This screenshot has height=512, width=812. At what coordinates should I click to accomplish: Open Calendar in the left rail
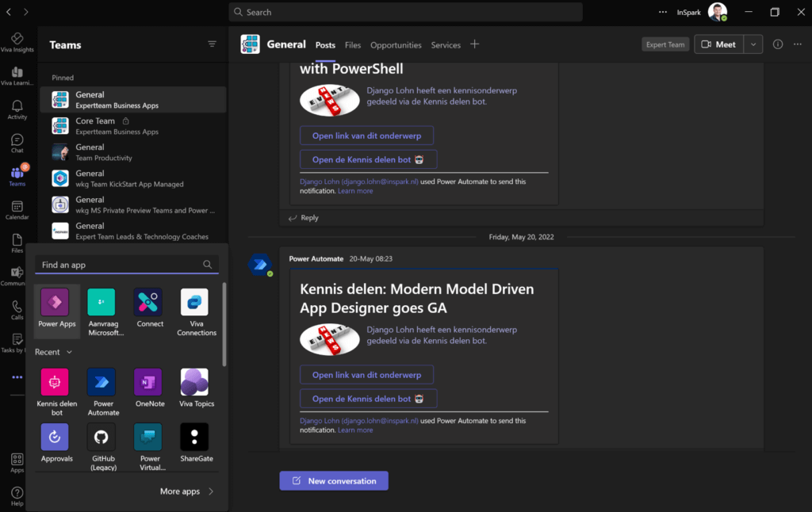[17, 210]
